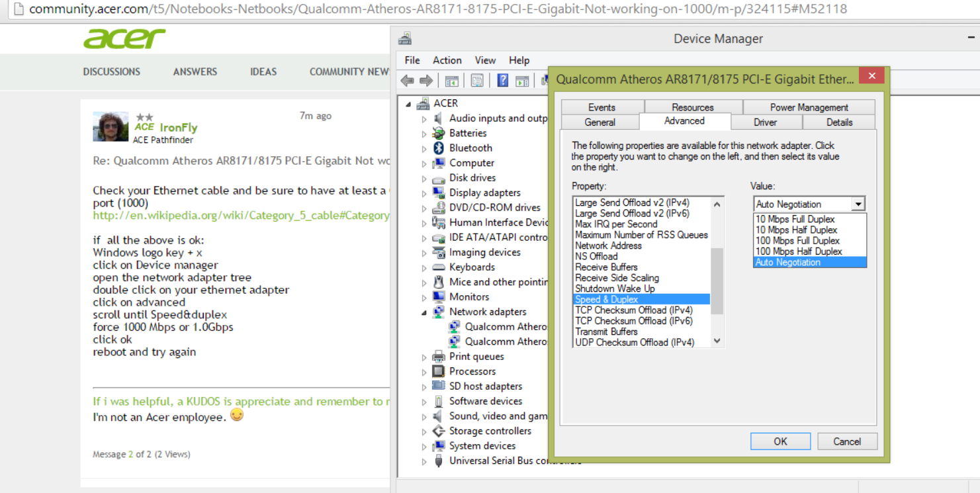Click the page icon in the browser address bar
This screenshot has width=980, height=493.
[18, 9]
